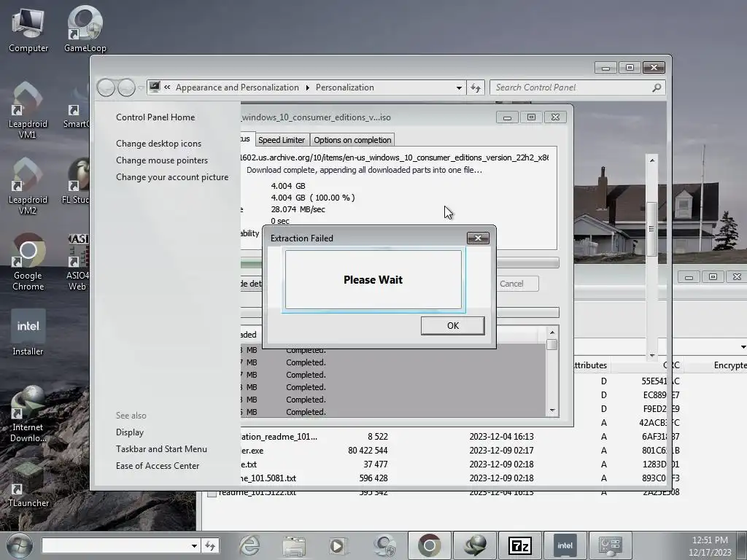Open the Intel Installer desktop icon
The height and width of the screenshot is (560, 747).
pyautogui.click(x=28, y=332)
